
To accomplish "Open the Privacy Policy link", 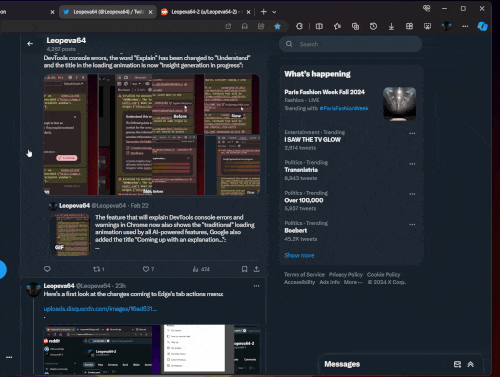I will pyautogui.click(x=346, y=275).
